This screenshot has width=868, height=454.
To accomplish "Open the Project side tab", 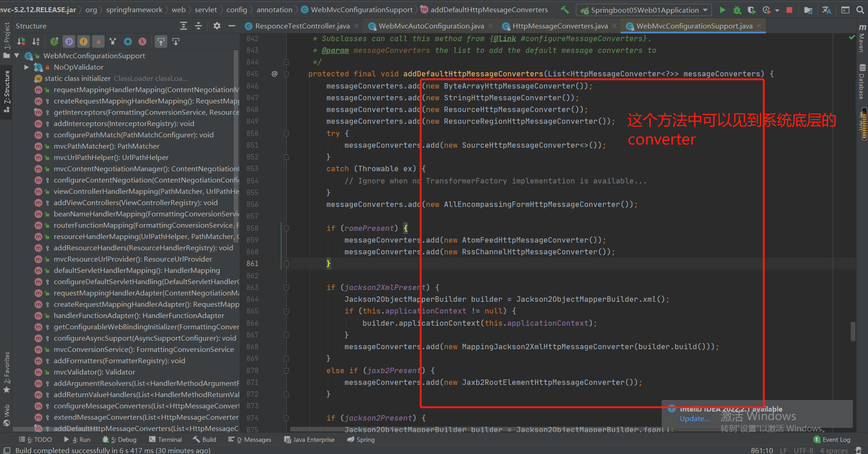I will (6, 40).
